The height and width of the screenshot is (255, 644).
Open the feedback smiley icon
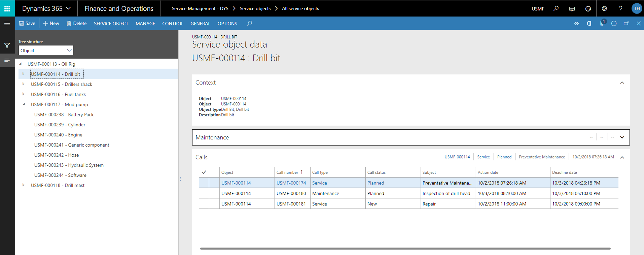click(x=588, y=9)
